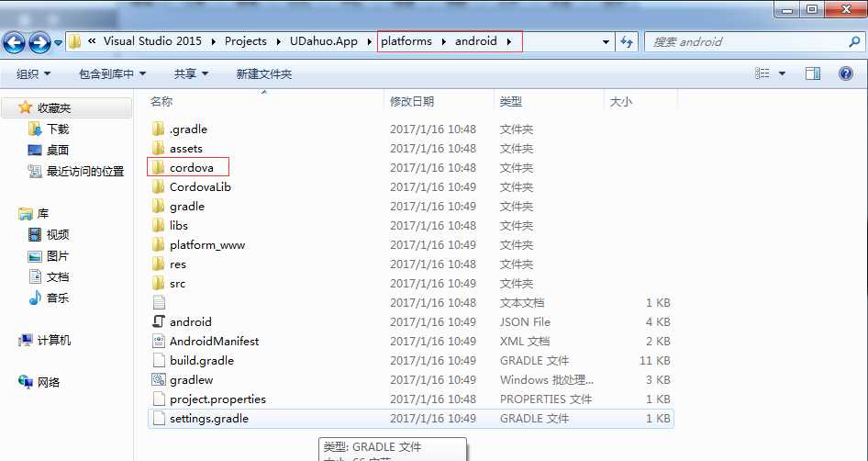Click the 'PROPERTIES 文件' type cell
Screen dimensions: 868x461
click(x=546, y=399)
